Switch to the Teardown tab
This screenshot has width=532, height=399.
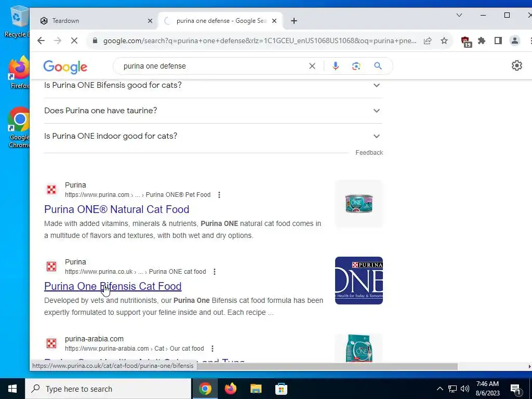pyautogui.click(x=95, y=21)
